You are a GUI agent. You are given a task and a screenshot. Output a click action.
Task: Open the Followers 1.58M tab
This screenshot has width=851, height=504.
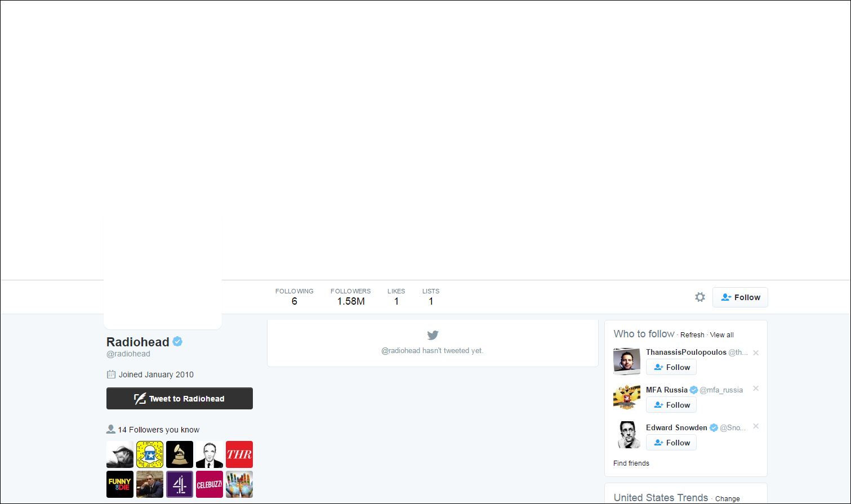pos(350,297)
